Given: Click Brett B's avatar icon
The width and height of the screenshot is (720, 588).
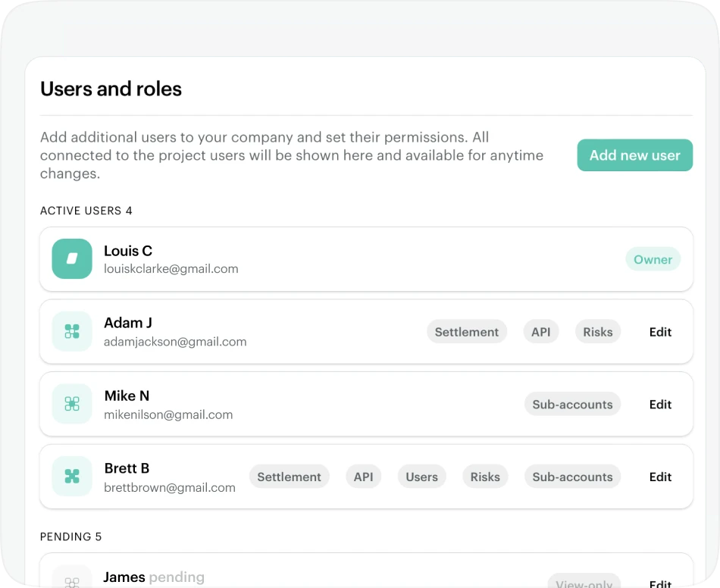Looking at the screenshot, I should tap(72, 476).
